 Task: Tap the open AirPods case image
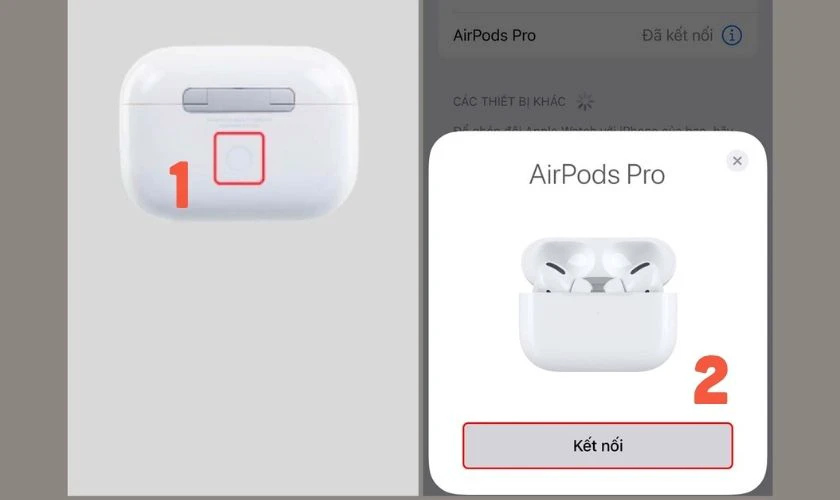point(598,304)
